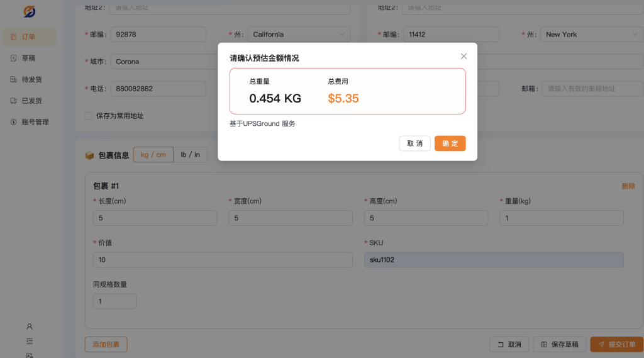The image size is (644, 358).
Task: Click the 待发货 pending shipment icon
Action: 14,80
